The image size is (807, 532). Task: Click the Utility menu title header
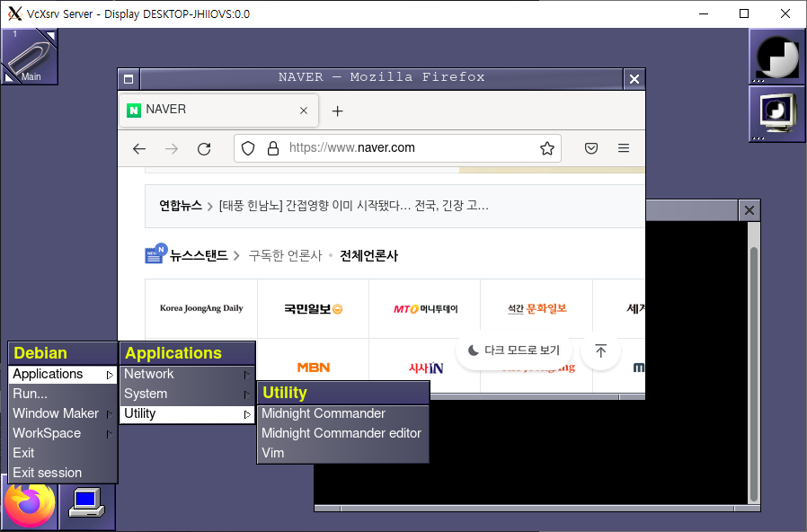[x=342, y=393]
